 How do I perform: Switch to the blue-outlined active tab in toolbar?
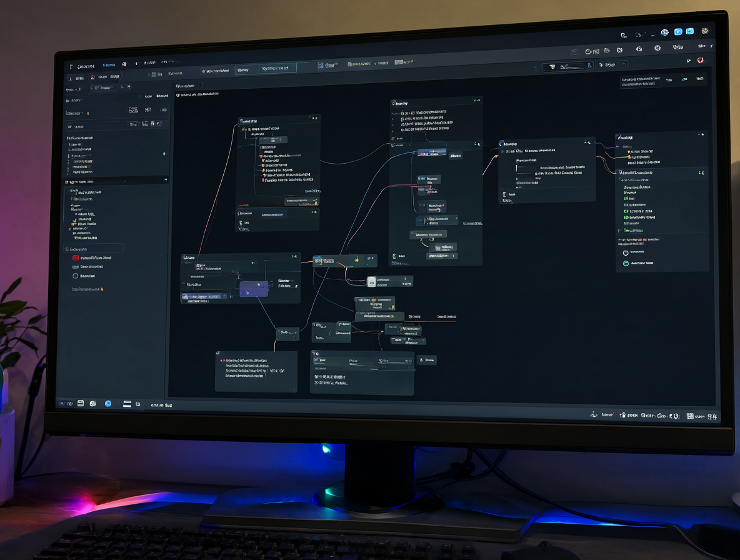pos(266,69)
